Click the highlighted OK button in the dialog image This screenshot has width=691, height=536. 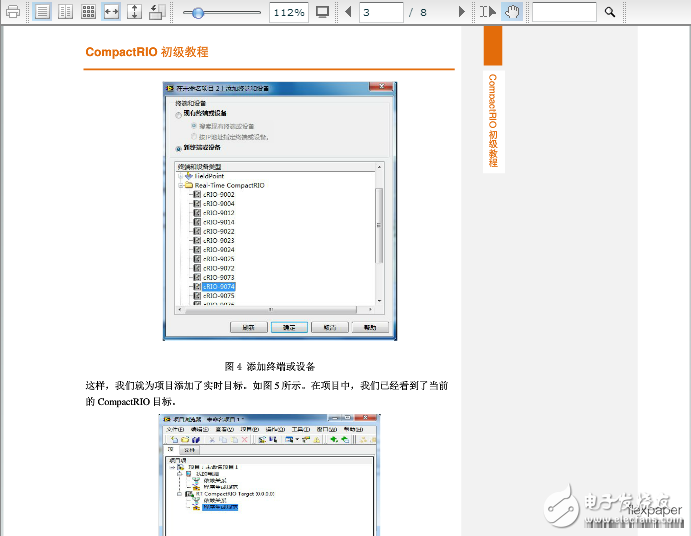click(289, 328)
